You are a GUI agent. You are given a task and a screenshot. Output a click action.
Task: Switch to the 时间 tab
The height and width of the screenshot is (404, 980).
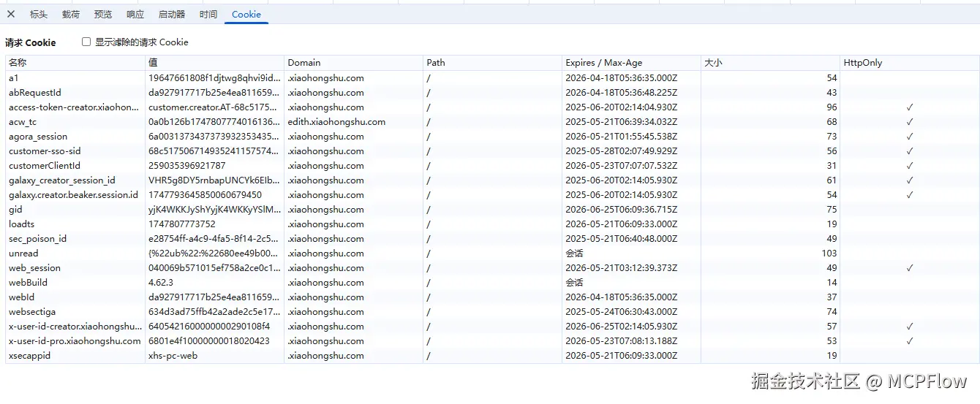(x=208, y=15)
